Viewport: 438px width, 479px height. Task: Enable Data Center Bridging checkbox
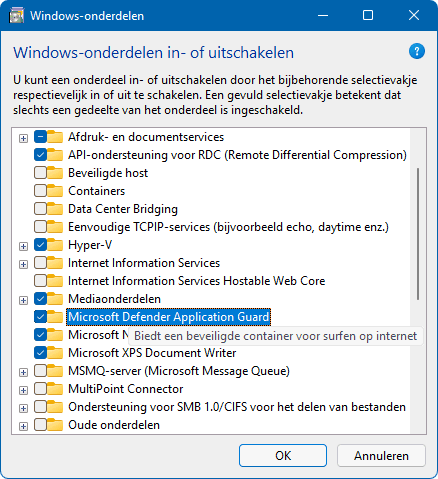(40, 209)
